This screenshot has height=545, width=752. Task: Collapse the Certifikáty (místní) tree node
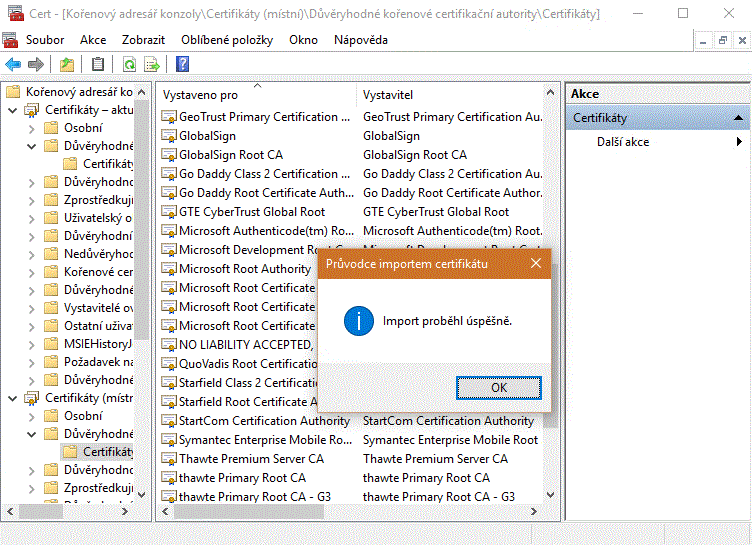13,398
